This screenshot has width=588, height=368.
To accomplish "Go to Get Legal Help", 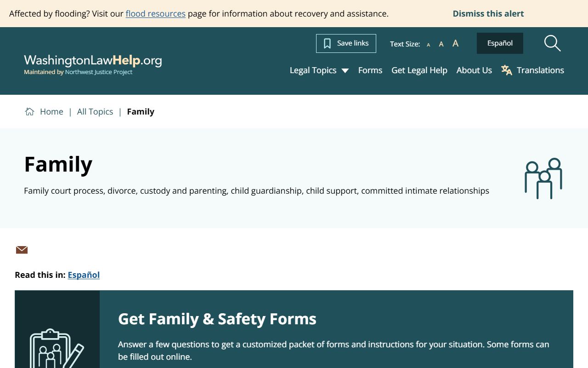I will coord(419,70).
